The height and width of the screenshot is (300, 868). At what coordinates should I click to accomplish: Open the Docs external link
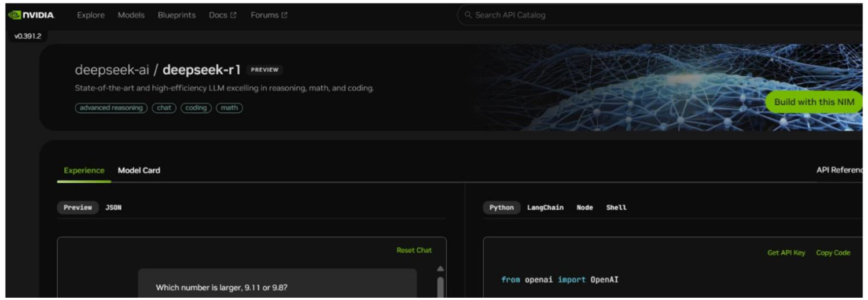click(x=222, y=15)
